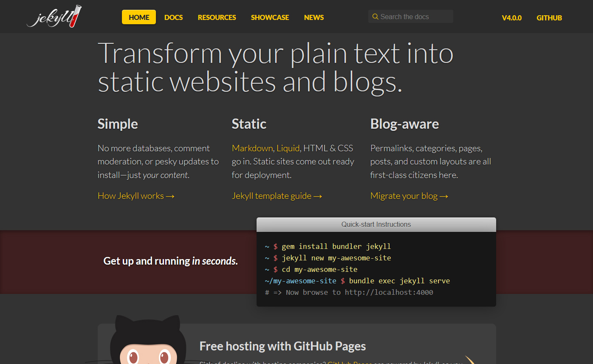Image resolution: width=593 pixels, height=364 pixels.
Task: Open the News nav item
Action: point(314,17)
